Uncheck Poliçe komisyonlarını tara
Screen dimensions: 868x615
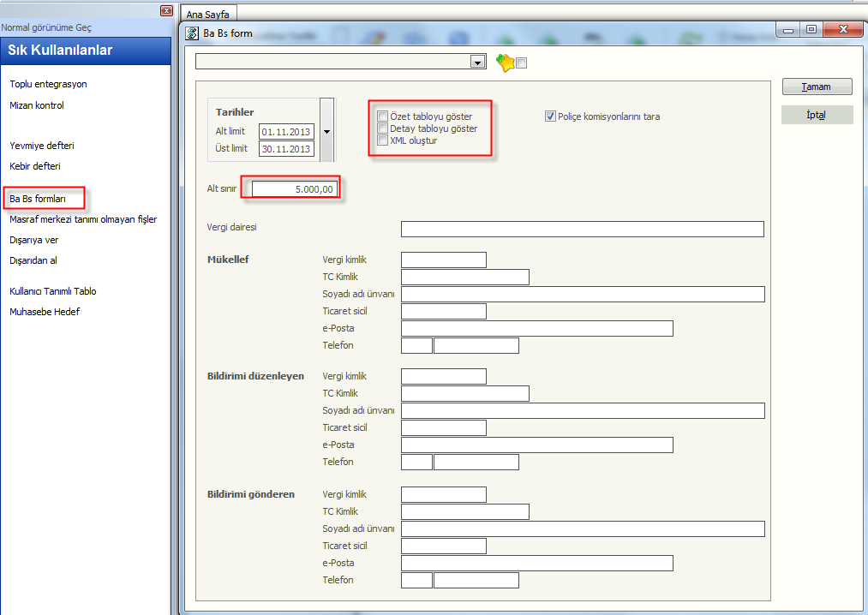click(551, 116)
